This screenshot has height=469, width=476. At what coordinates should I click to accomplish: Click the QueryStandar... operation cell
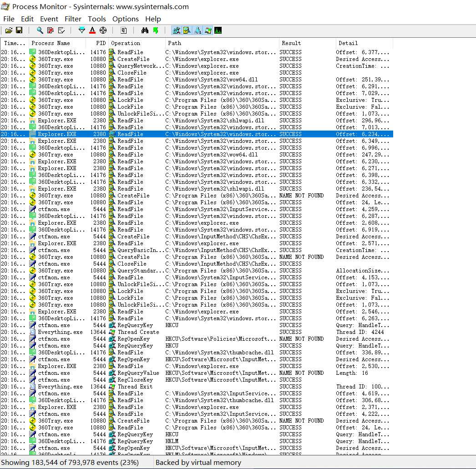141,271
